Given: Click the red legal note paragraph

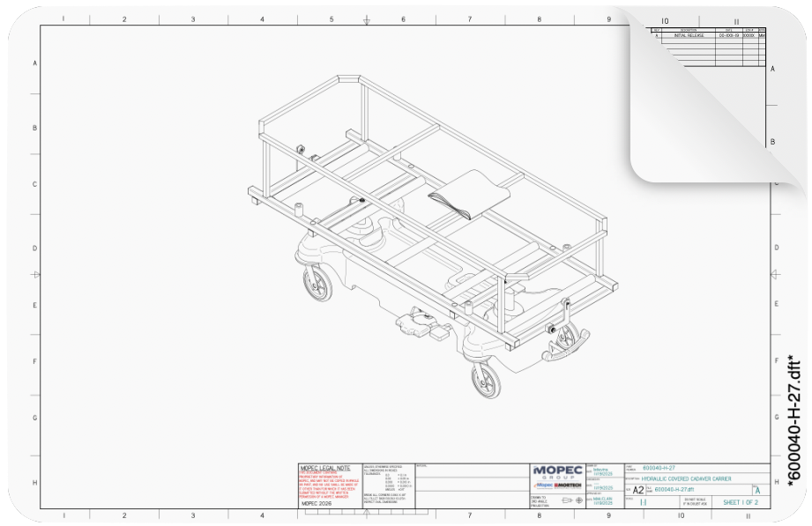Looking at the screenshot, I should click(x=328, y=485).
